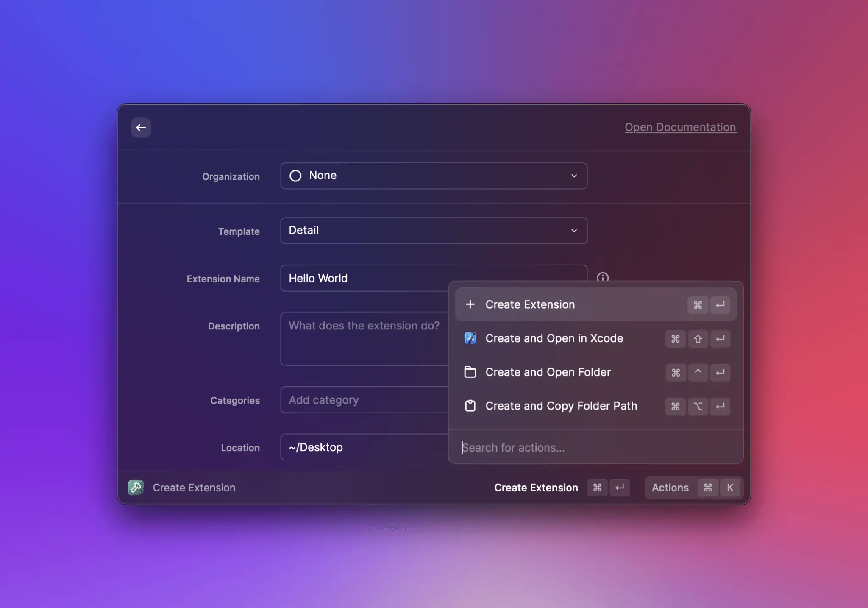Open Documentation via the top right link
The height and width of the screenshot is (608, 868).
[680, 127]
